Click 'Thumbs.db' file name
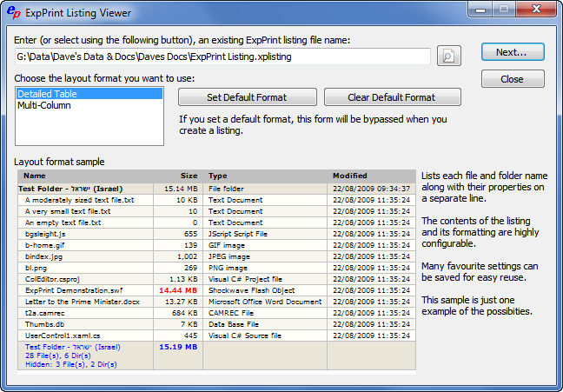563x392 pixels. [44, 324]
